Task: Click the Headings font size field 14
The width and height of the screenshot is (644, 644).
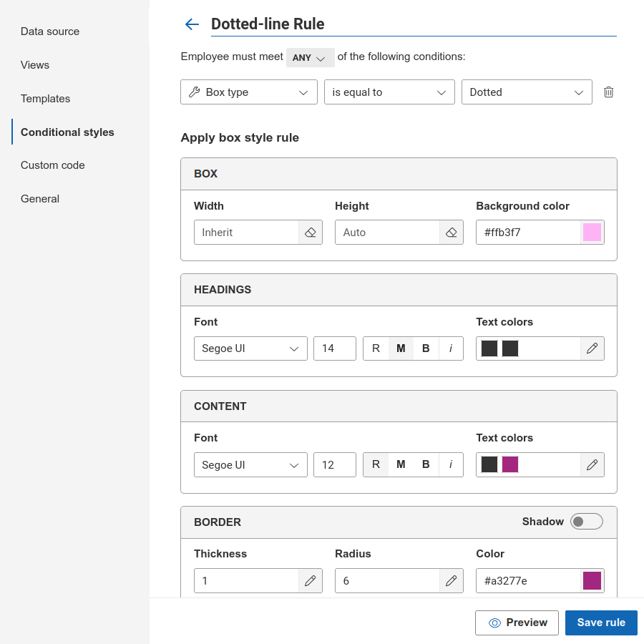Action: coord(335,348)
